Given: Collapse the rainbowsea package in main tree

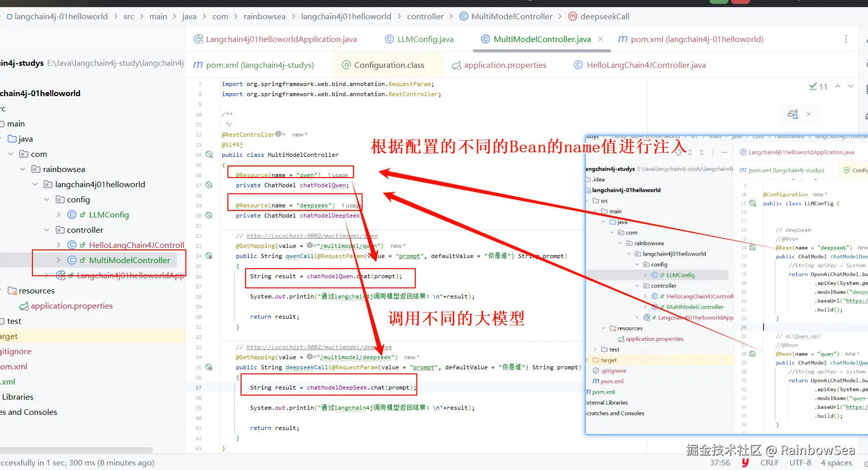Looking at the screenshot, I should pyautogui.click(x=23, y=169).
